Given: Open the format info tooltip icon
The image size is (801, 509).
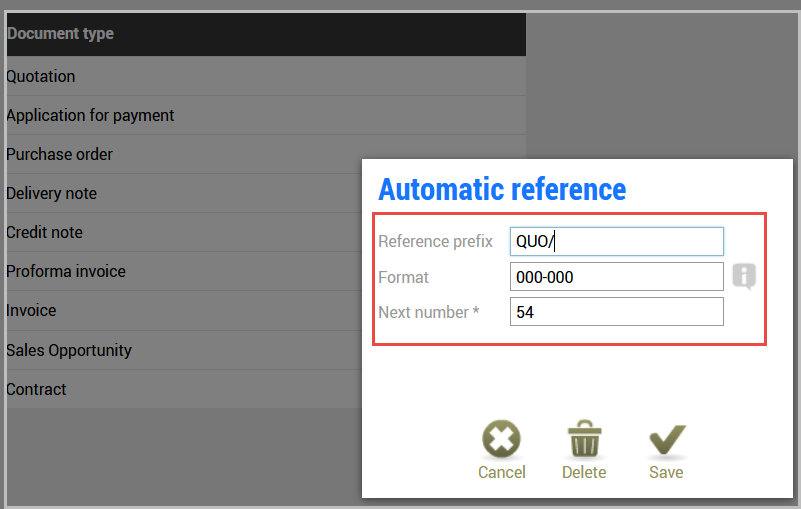Looking at the screenshot, I should tap(744, 276).
